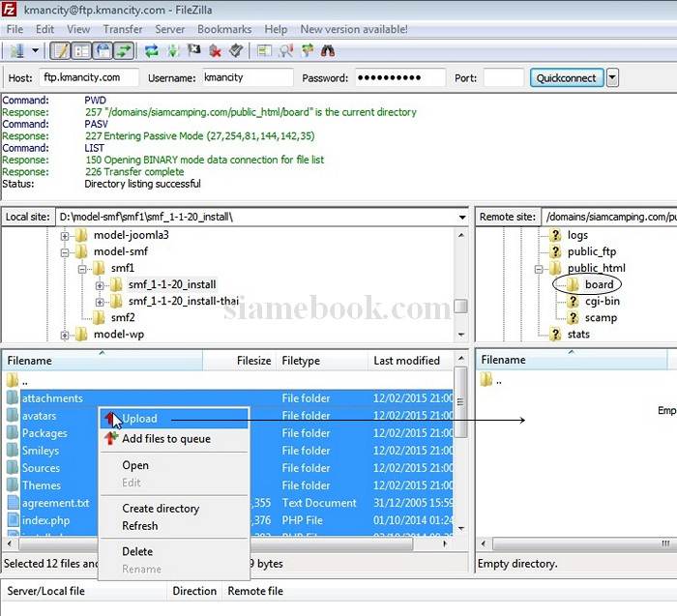Expand the model-joomla3 tree node

pyautogui.click(x=65, y=236)
